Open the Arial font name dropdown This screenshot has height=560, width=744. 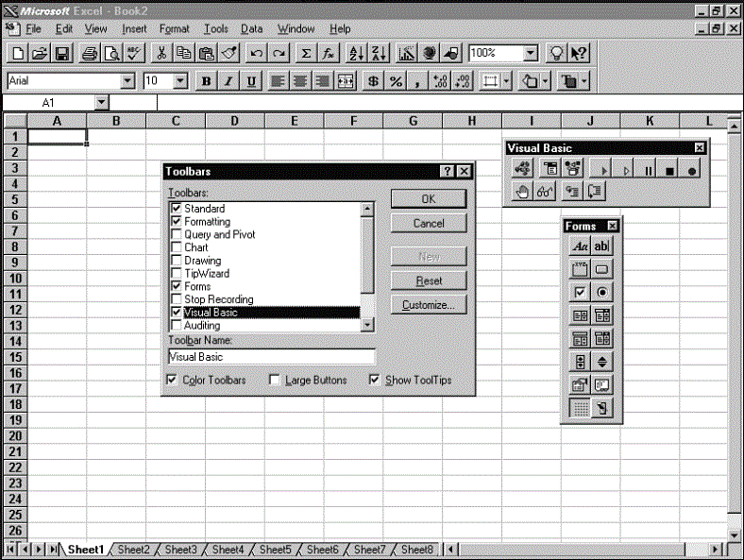pyautogui.click(x=127, y=80)
